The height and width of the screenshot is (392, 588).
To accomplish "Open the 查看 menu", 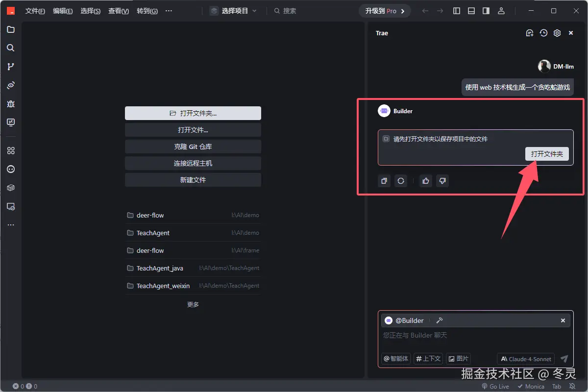I will pyautogui.click(x=118, y=10).
